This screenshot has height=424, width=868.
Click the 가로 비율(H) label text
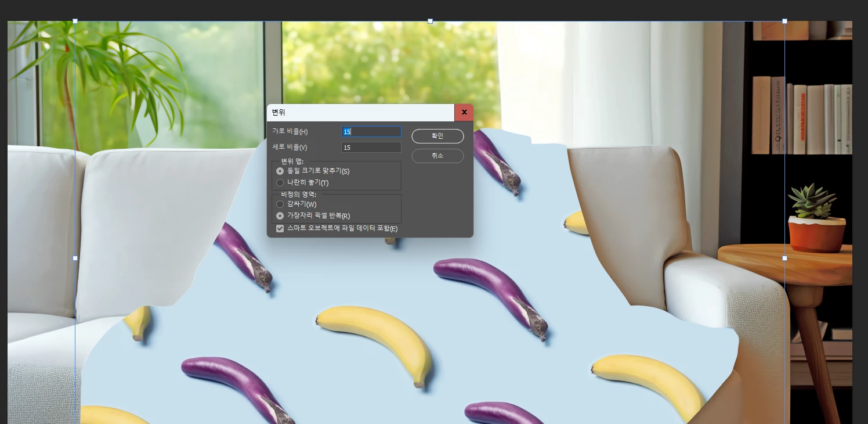click(x=290, y=132)
